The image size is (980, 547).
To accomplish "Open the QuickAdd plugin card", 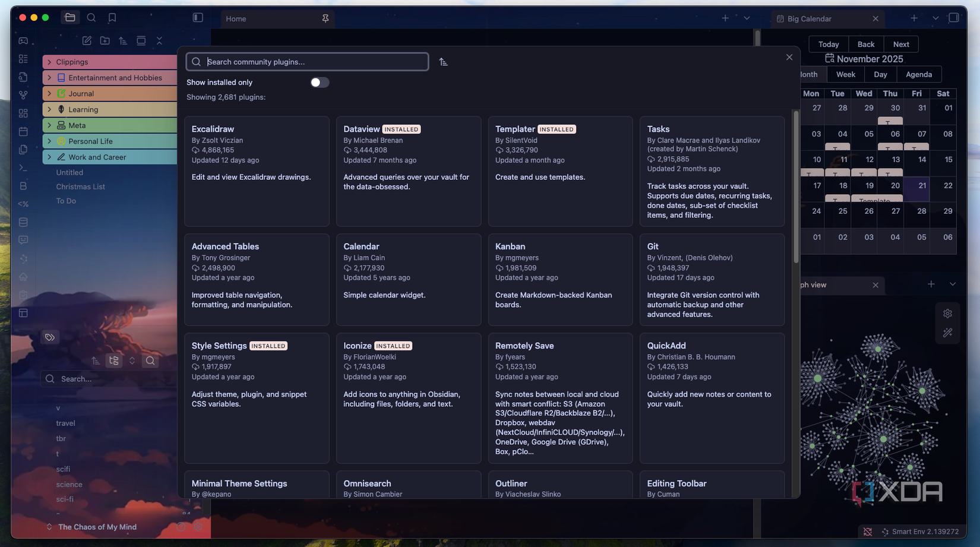I will pyautogui.click(x=712, y=398).
